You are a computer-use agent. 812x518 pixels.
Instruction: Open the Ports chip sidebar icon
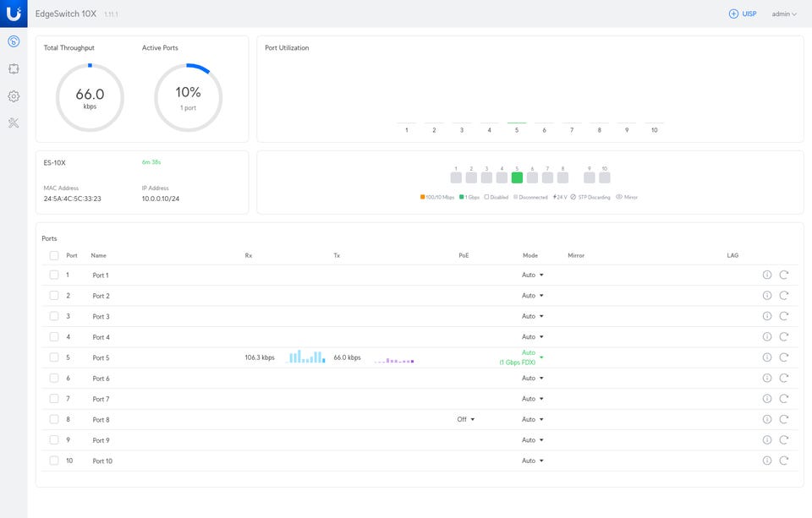pos(14,68)
